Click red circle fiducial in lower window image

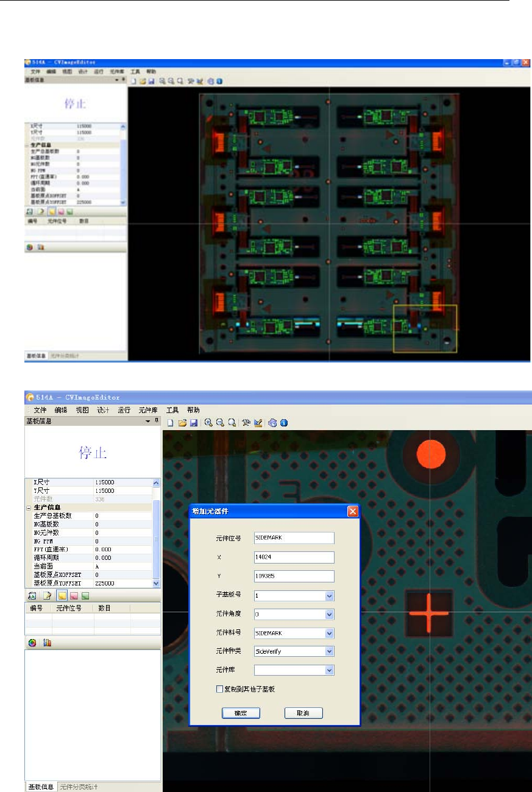[431, 454]
